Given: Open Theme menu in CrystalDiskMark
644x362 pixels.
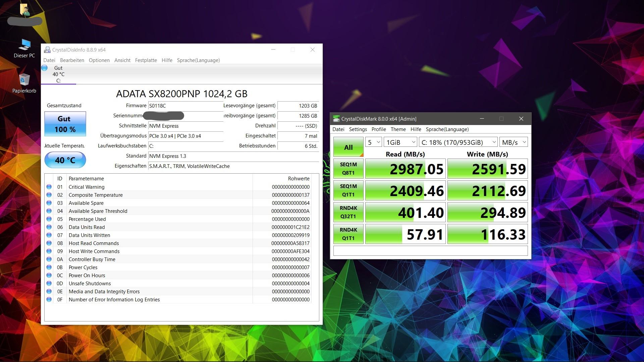Looking at the screenshot, I should 398,129.
